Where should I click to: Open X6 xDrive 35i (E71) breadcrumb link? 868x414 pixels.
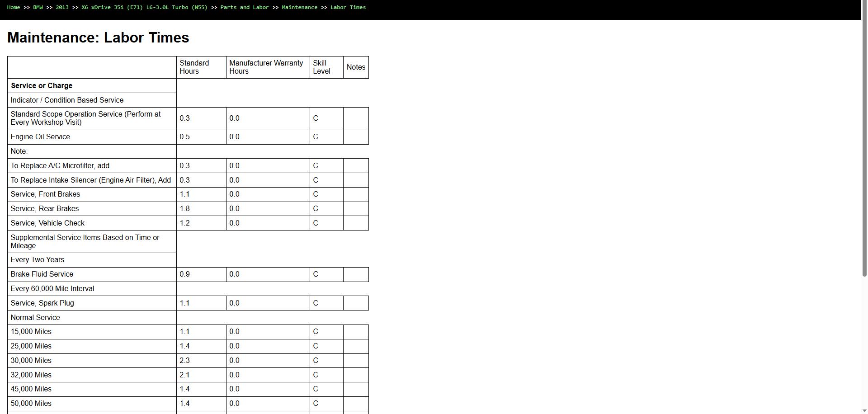(x=144, y=7)
